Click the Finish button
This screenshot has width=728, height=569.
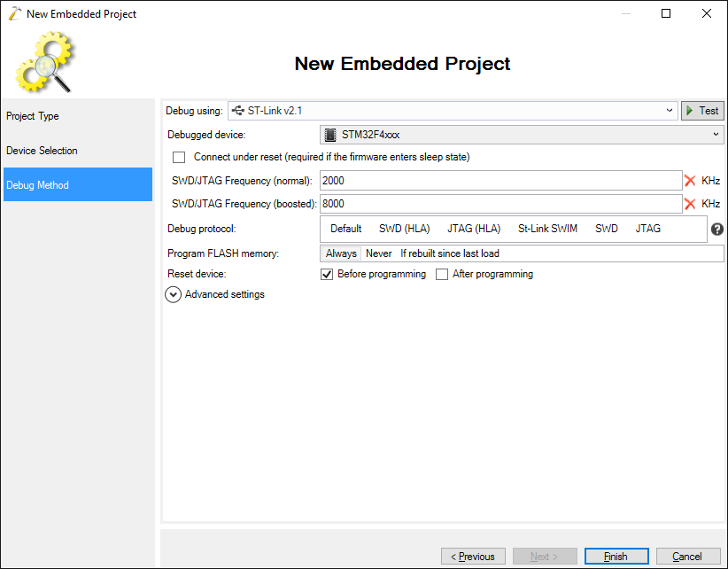click(x=616, y=556)
